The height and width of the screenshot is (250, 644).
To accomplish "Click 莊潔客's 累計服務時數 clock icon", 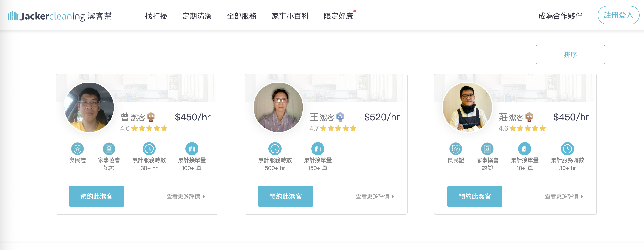I will coord(567,149).
